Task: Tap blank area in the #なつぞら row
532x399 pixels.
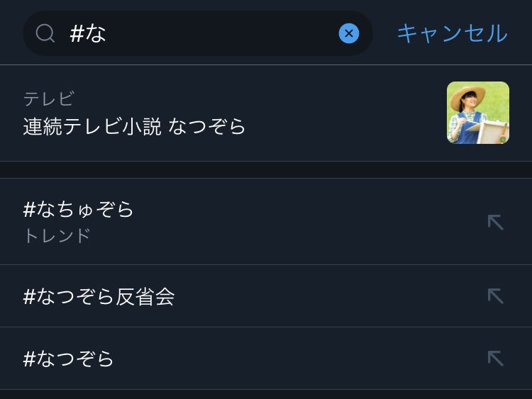Action: [299, 359]
